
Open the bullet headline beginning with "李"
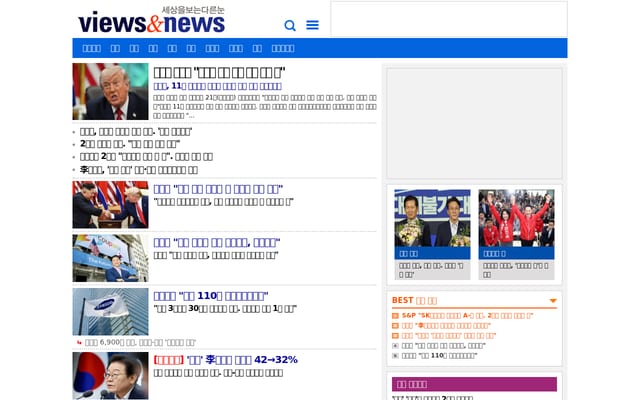(x=139, y=169)
